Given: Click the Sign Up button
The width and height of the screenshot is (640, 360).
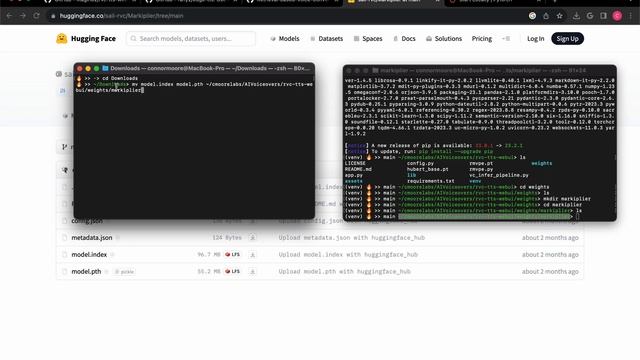Looking at the screenshot, I should coord(567,38).
